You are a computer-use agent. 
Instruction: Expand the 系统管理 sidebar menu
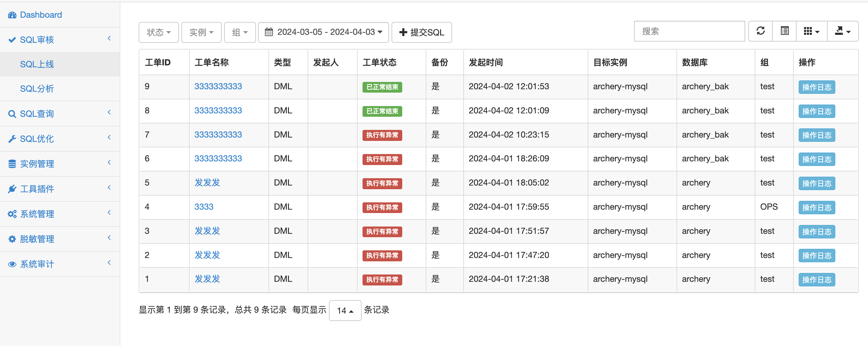click(x=37, y=214)
